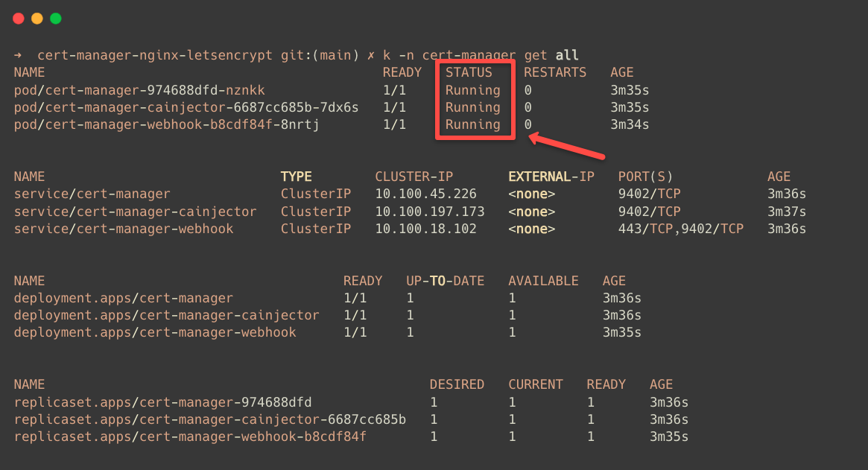
Task: Click the highlighted STATUS column header
Action: click(x=469, y=72)
